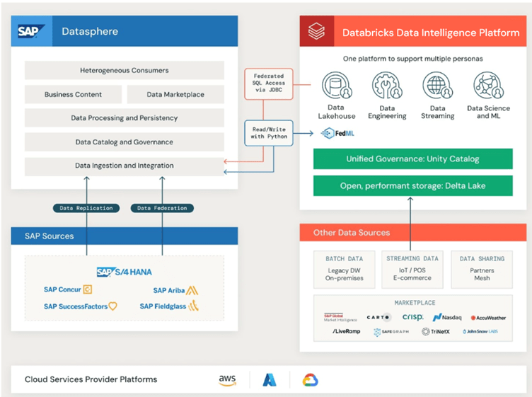The width and height of the screenshot is (532, 397).
Task: Click the TriNetX marketplace logo
Action: tap(436, 331)
